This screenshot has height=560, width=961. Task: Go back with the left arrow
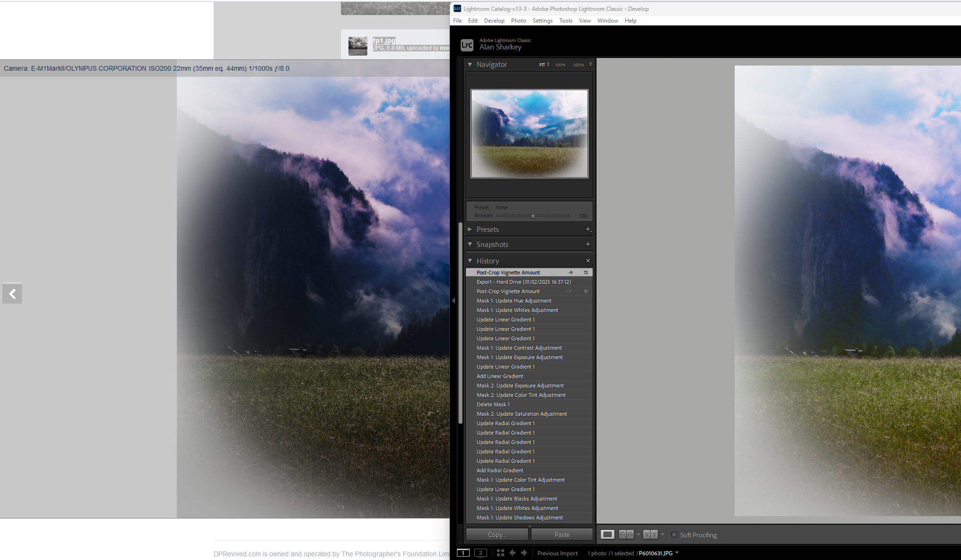(x=513, y=553)
